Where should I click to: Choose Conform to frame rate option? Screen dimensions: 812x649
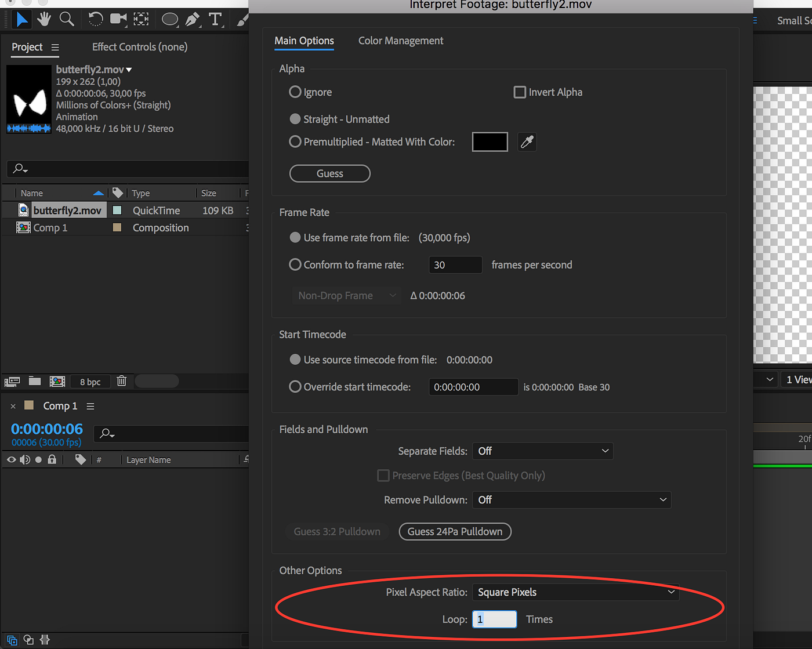point(295,264)
